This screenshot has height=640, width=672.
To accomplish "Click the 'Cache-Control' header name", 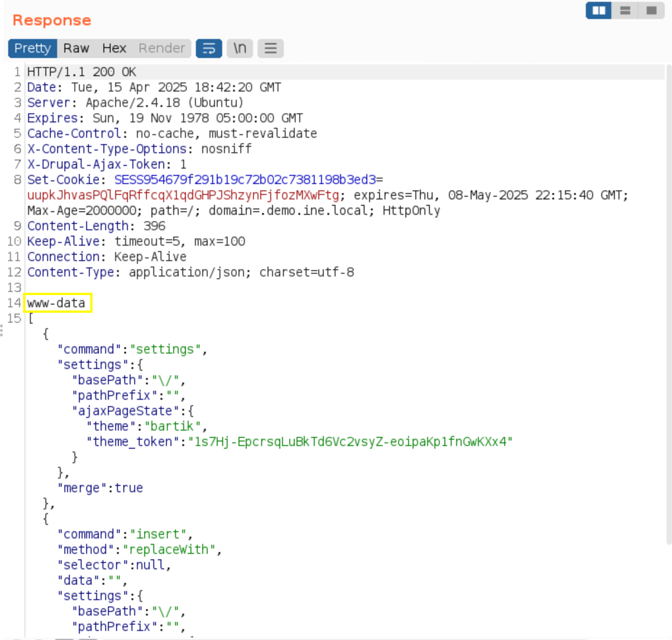I will coord(74,133).
